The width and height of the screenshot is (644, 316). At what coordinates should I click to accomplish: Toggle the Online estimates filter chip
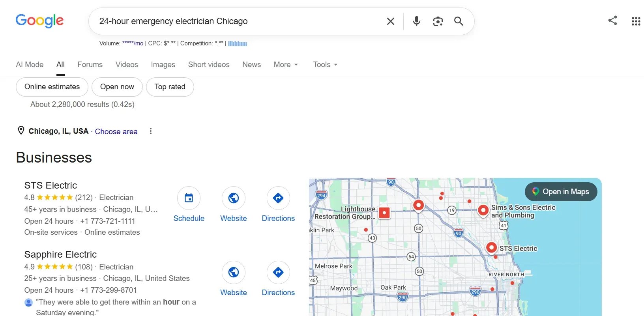click(52, 87)
